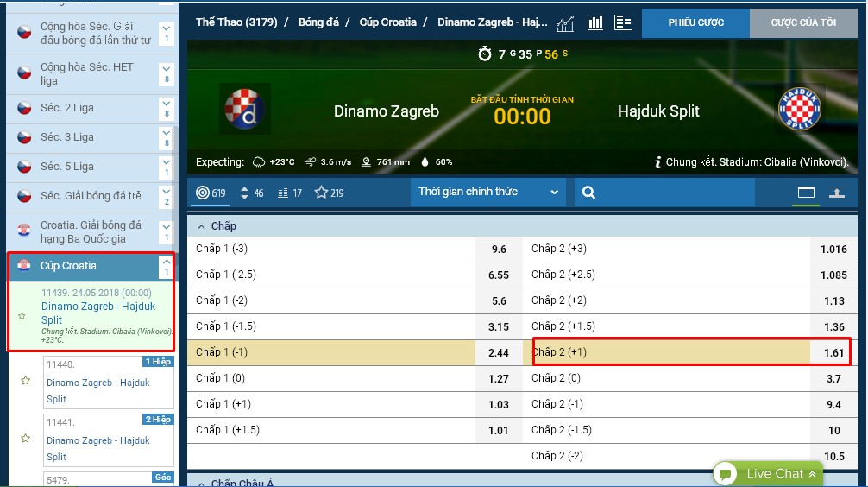Image resolution: width=868 pixels, height=487 pixels.
Task: Go to Thể Thao (3179) breadcrumb
Action: pyautogui.click(x=236, y=22)
